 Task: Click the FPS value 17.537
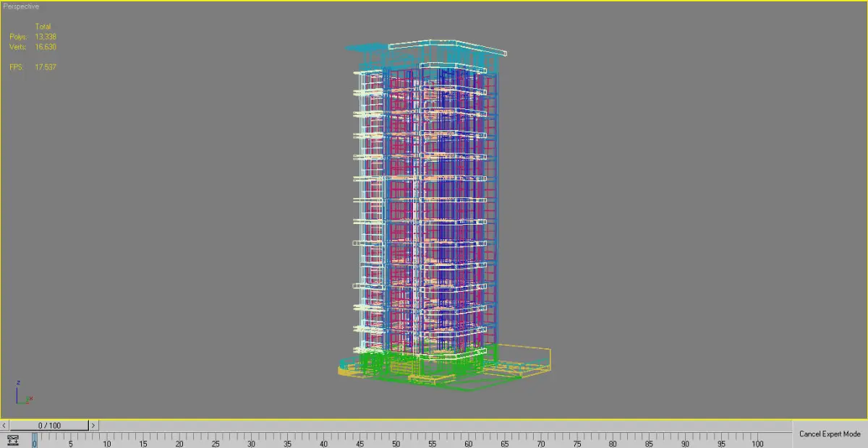(x=46, y=67)
